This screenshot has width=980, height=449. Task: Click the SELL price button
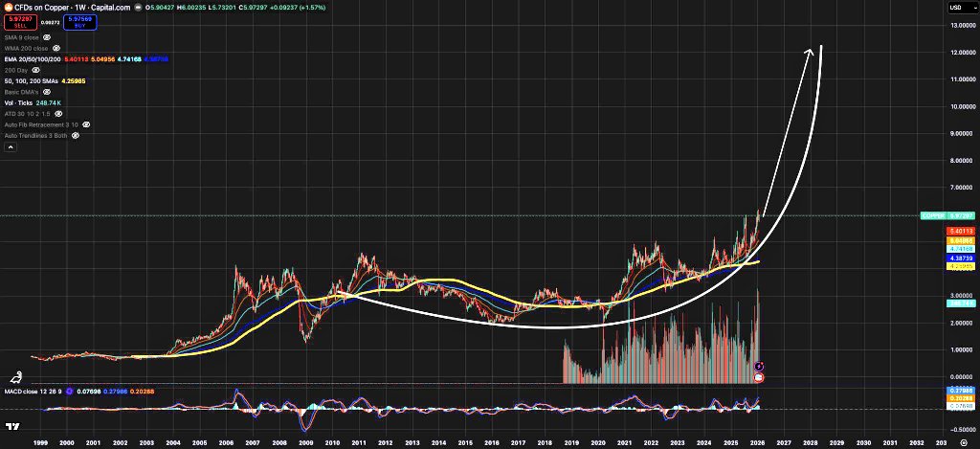[19, 21]
